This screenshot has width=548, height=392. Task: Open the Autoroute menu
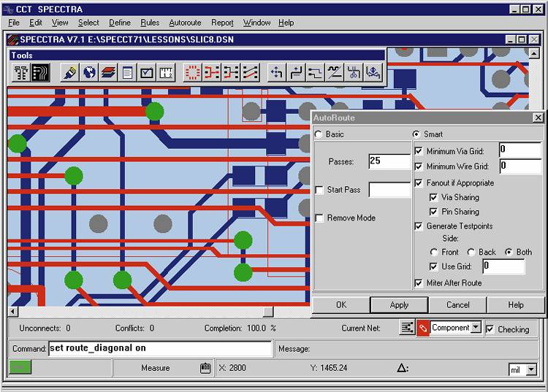click(186, 23)
